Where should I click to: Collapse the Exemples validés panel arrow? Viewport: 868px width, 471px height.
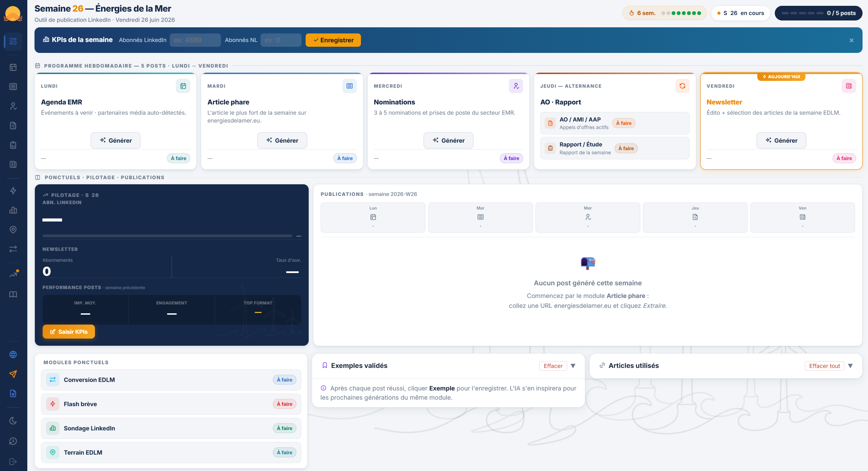pos(573,366)
